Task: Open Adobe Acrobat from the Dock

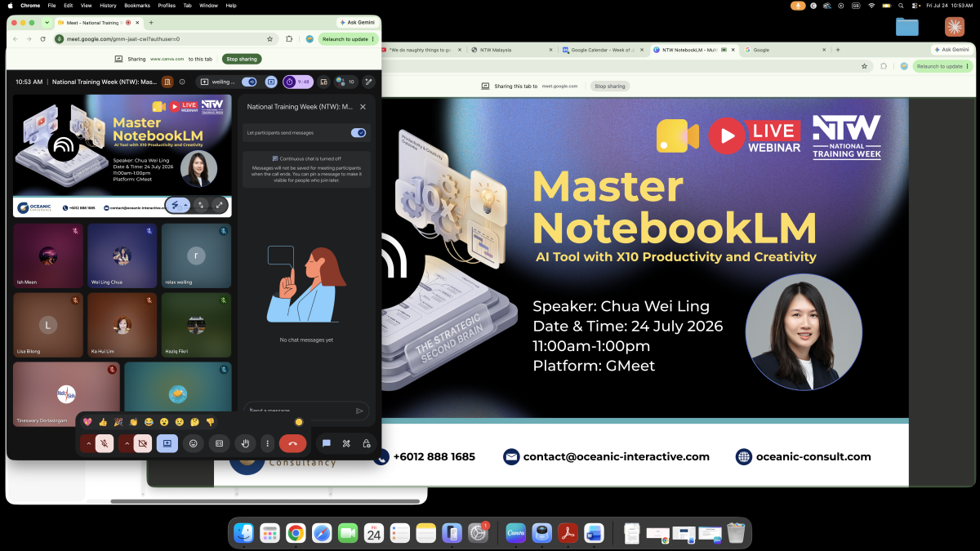Action: click(x=568, y=533)
